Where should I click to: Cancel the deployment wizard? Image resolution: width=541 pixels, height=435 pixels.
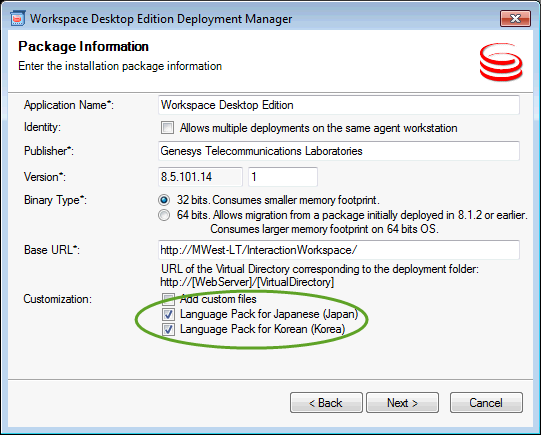tap(486, 402)
